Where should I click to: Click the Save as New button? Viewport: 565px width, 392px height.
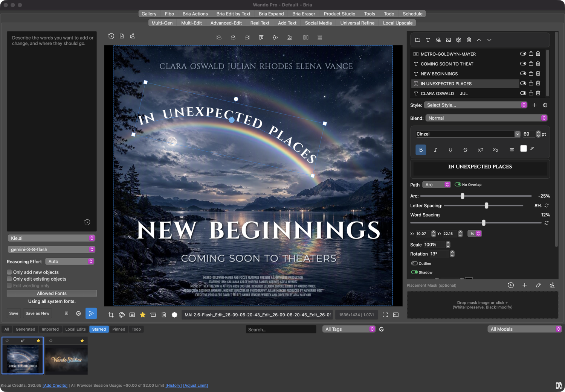pyautogui.click(x=37, y=313)
